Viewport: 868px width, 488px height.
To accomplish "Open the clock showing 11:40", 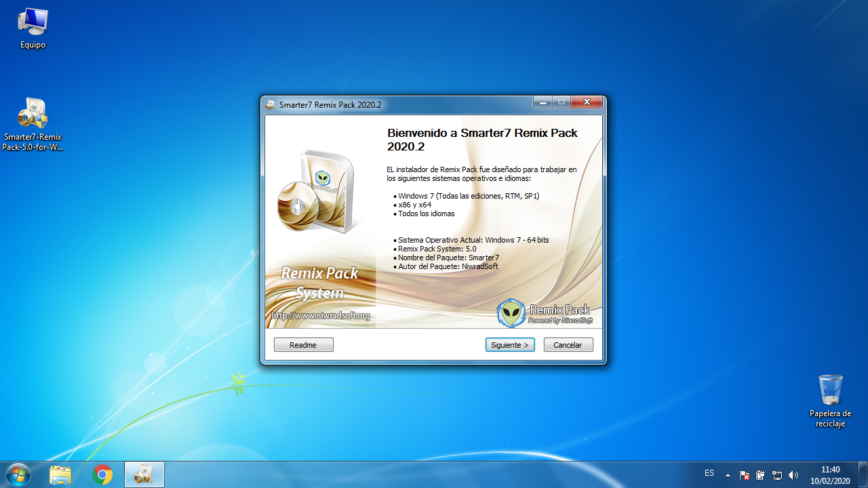I will [830, 470].
